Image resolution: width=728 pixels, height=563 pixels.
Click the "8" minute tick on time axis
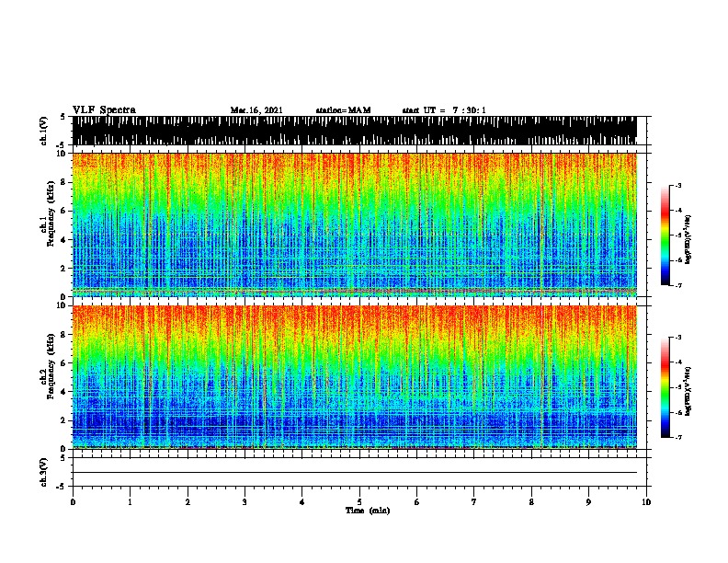(531, 501)
